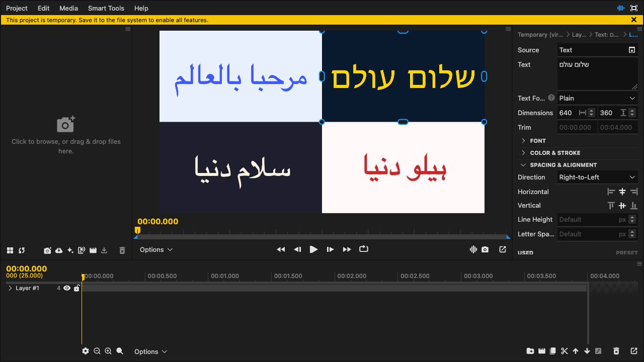Viewport: 644px width, 362px height.
Task: Click the text-to-speech file icon
Action: [x=82, y=250]
